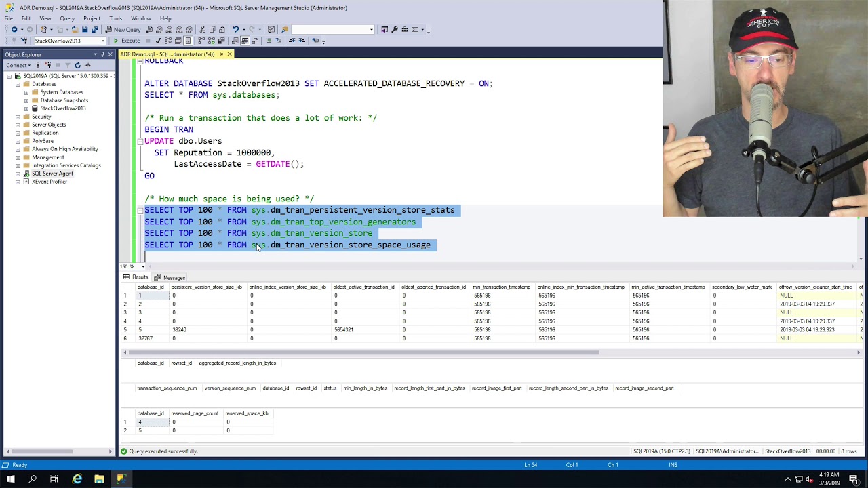Execute the selected query

[127, 41]
